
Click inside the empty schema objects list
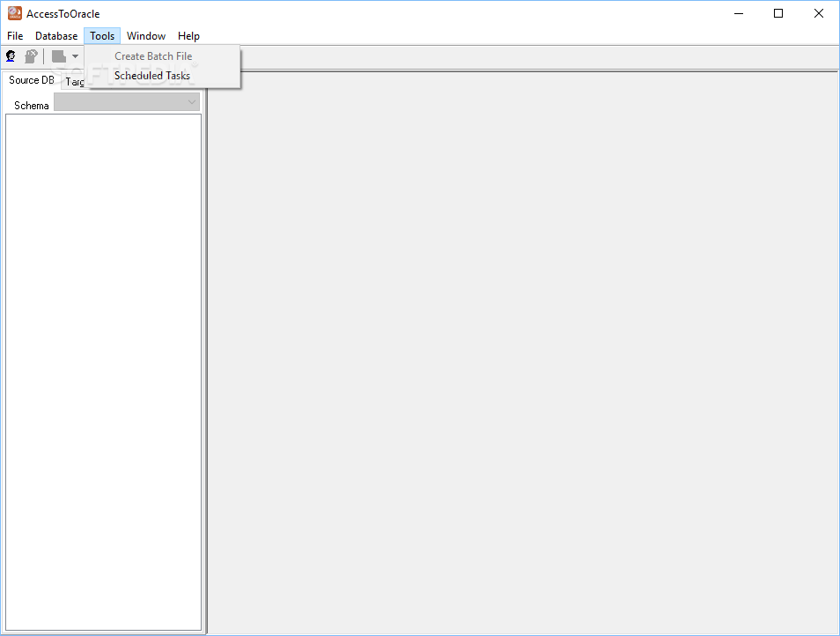coord(103,372)
